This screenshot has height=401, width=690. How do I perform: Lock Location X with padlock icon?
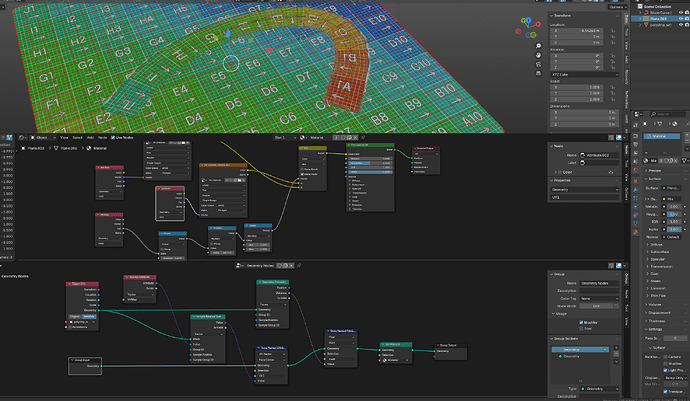click(612, 31)
